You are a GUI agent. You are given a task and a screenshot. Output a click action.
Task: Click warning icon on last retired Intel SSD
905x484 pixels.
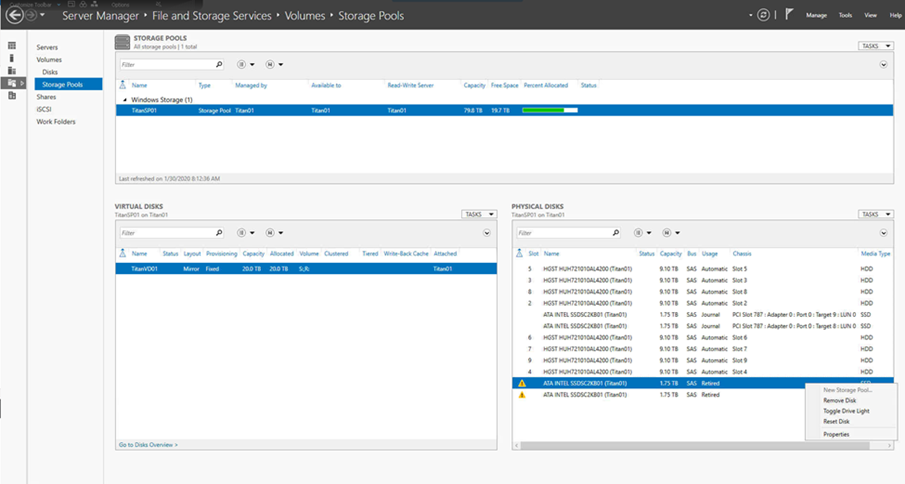[522, 395]
